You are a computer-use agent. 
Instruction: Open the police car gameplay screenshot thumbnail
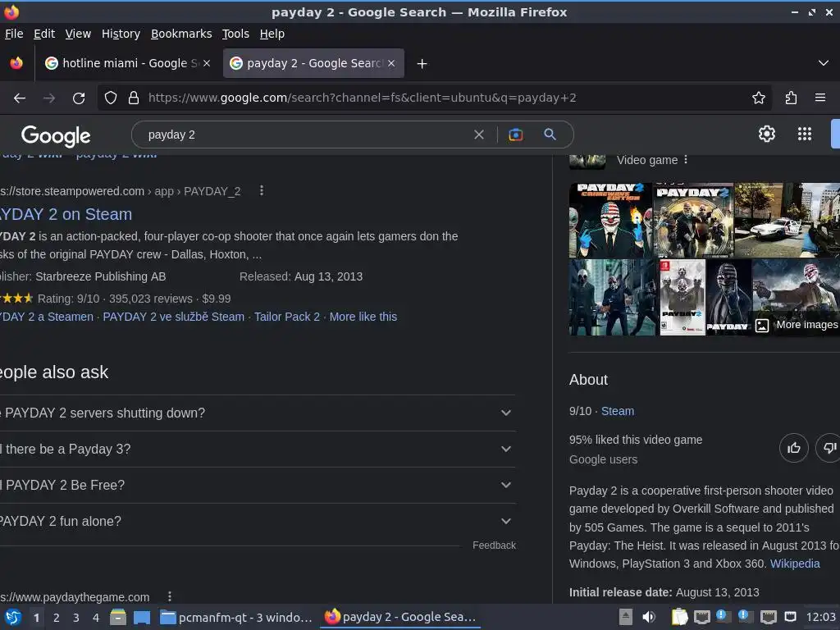tap(787, 220)
